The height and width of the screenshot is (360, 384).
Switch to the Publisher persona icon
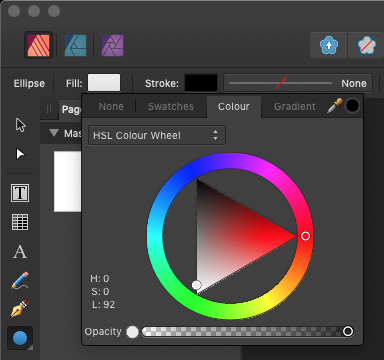click(38, 45)
